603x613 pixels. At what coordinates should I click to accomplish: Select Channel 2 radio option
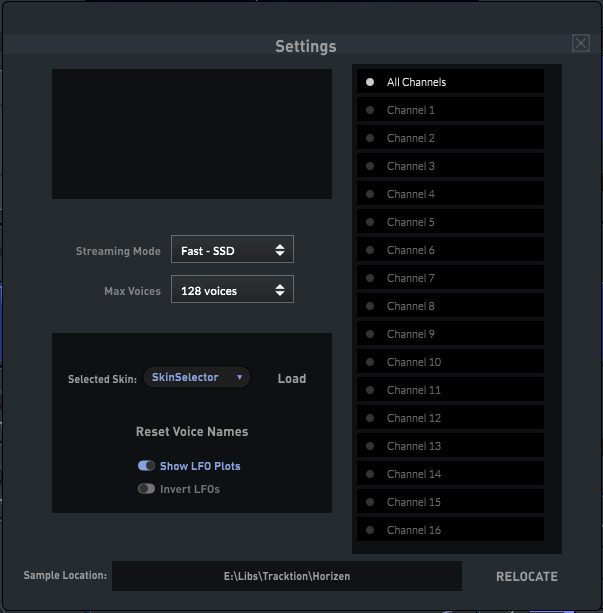(x=450, y=138)
